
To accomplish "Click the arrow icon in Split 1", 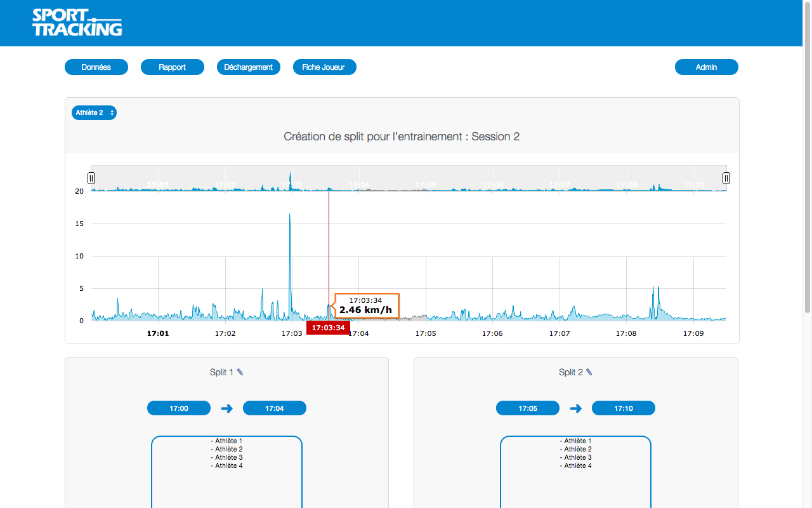I will click(226, 408).
